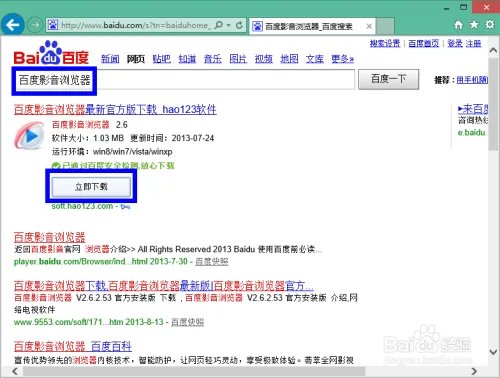Open 百度快照 for www.9553.com result

tap(188, 322)
